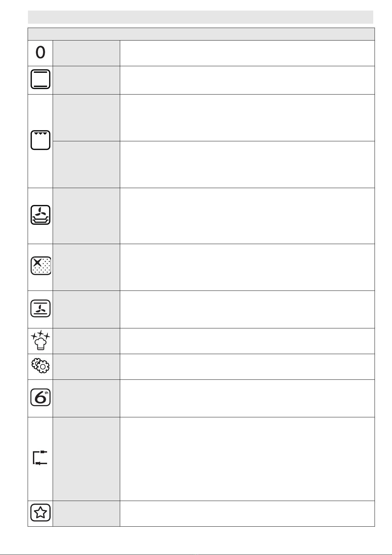Click the chef hat with sparkles icon
Screen dimensions: 392x555
coord(40,340)
